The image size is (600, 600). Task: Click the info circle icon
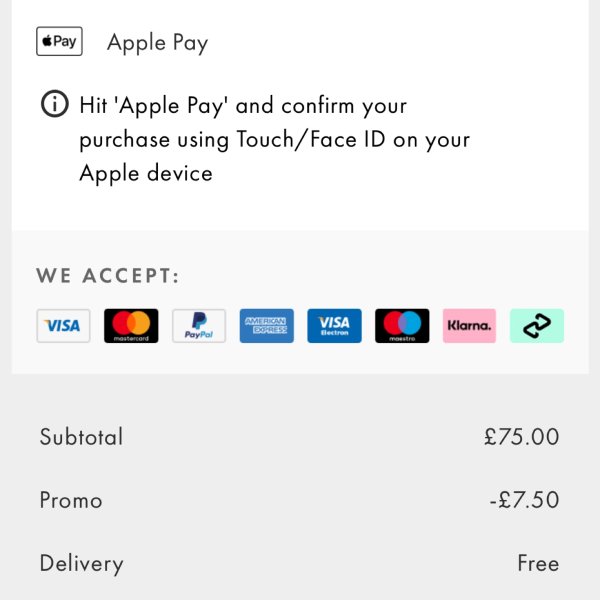pos(54,104)
